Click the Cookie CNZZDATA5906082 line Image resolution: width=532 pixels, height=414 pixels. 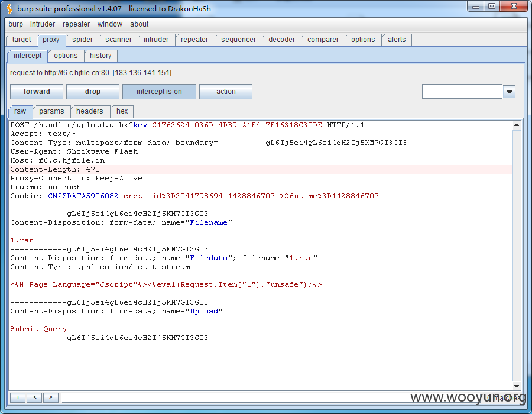click(194, 196)
